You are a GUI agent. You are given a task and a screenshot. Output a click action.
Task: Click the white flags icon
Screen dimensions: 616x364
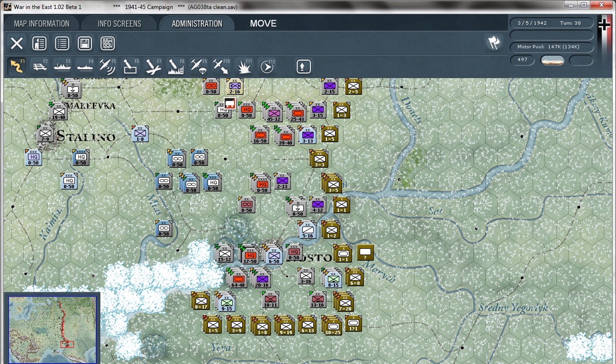[494, 43]
